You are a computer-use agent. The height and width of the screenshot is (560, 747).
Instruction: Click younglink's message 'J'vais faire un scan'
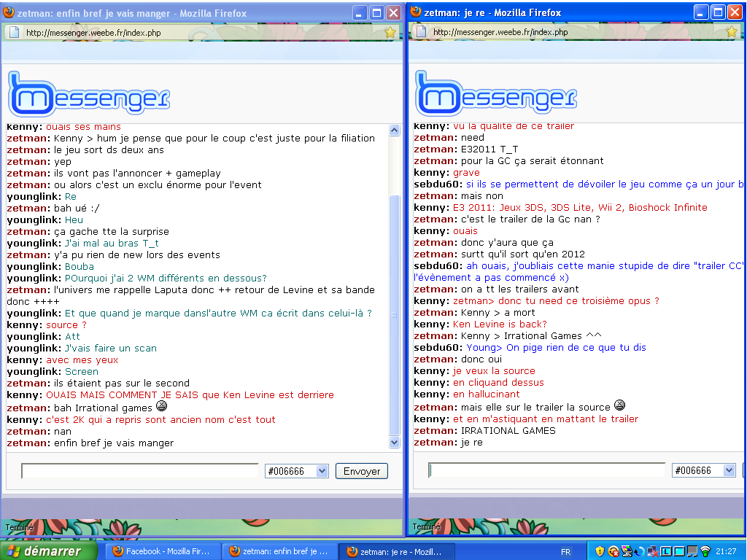point(111,348)
